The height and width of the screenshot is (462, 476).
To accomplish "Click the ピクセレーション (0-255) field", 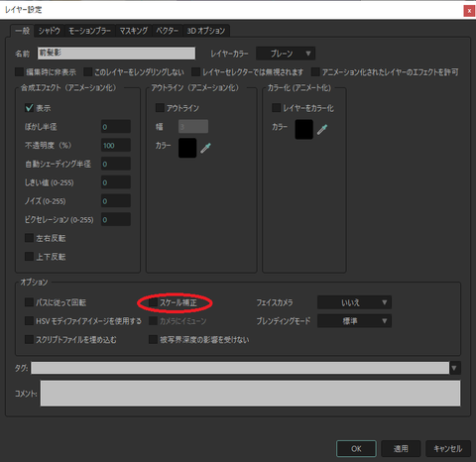I will pyautogui.click(x=116, y=219).
